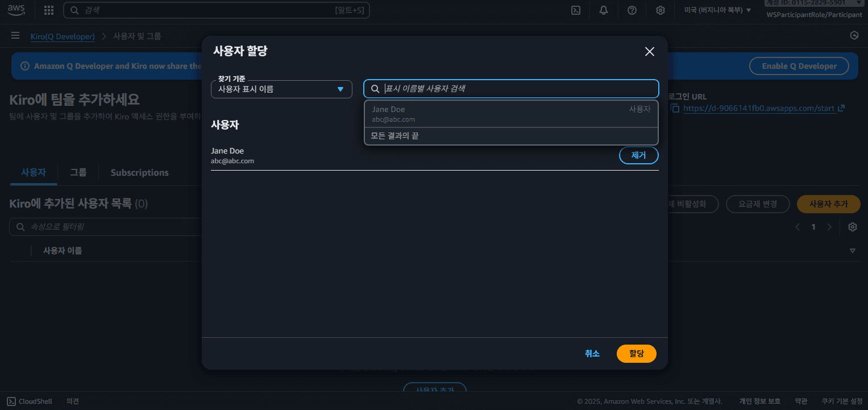Screen dimensions: 868x410
Task: Open the 미국 (버지니아 북부) region selector
Action: (717, 10)
